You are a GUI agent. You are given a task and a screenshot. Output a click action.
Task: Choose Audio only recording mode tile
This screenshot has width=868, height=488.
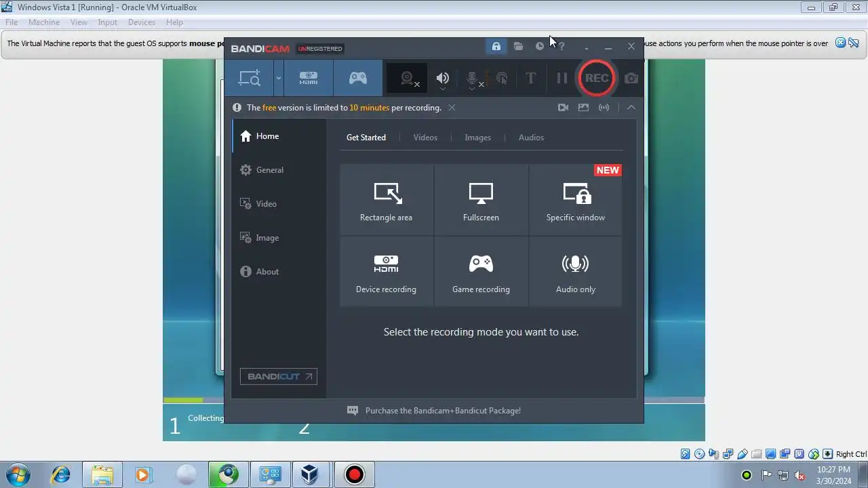tap(576, 271)
